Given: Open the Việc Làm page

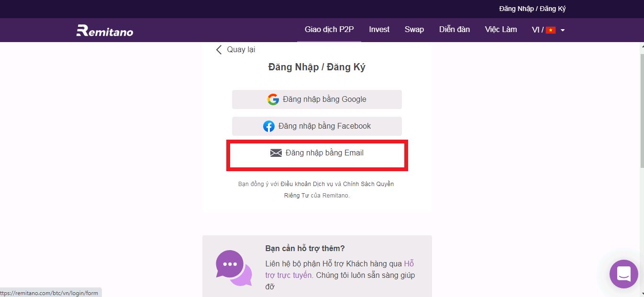Looking at the screenshot, I should 500,30.
